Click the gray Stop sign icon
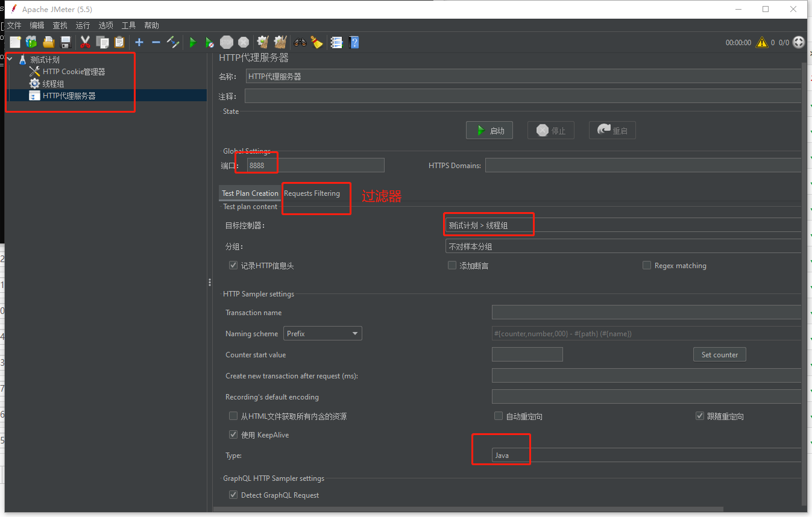Viewport: 812px width, 517px height. pos(227,42)
